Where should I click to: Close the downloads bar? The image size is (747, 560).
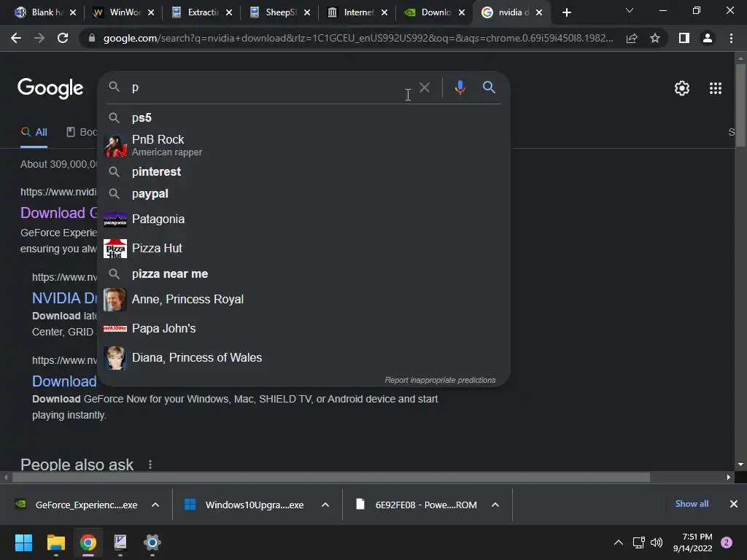734,504
